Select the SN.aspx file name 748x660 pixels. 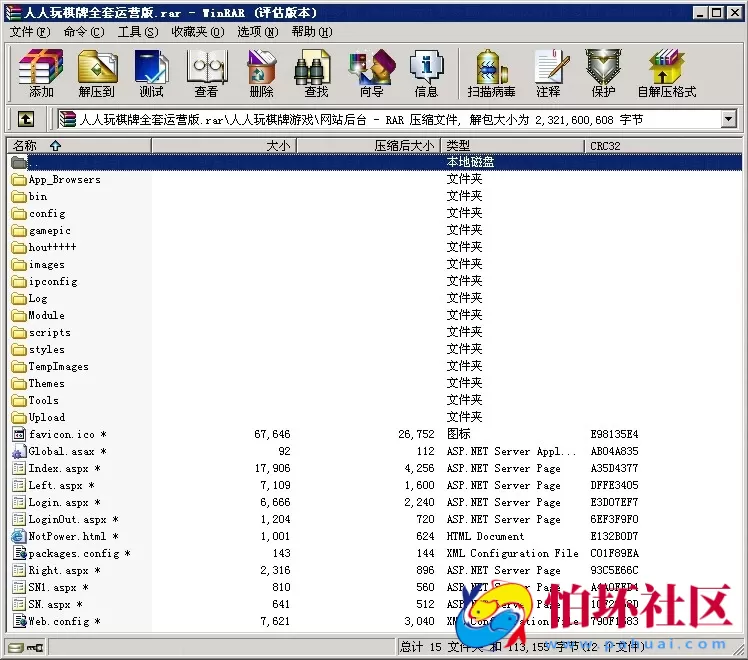tap(55, 604)
